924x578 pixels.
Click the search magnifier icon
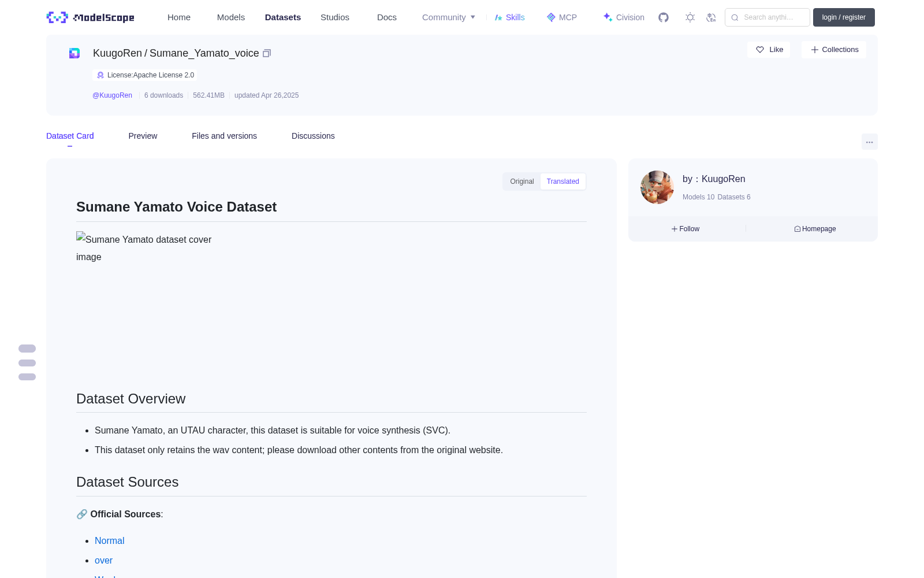(x=735, y=17)
